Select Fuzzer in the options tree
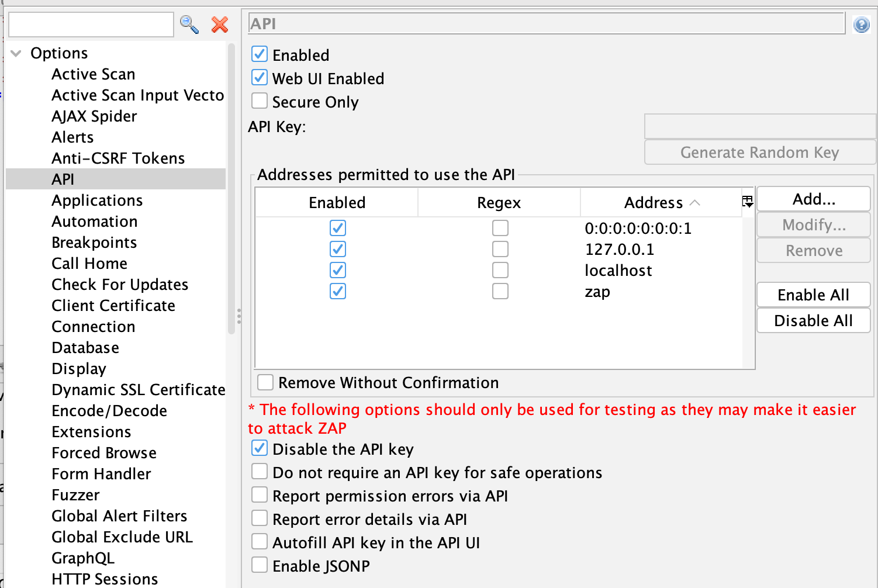The width and height of the screenshot is (878, 588). point(75,494)
